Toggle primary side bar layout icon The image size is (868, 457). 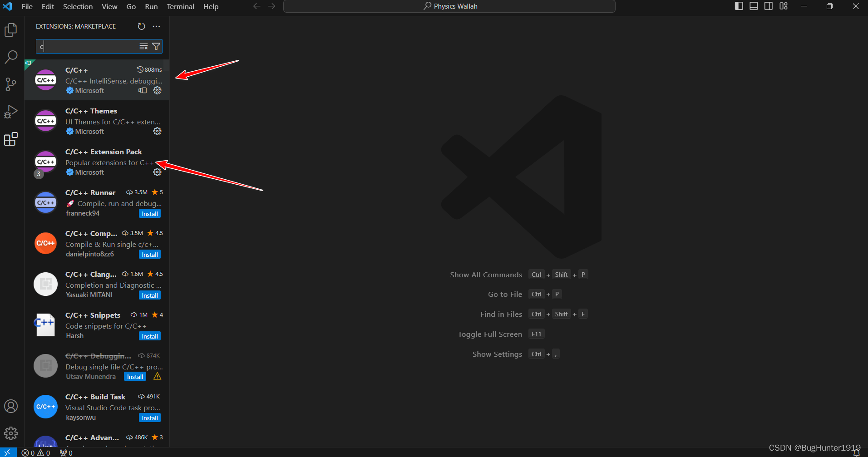point(739,6)
